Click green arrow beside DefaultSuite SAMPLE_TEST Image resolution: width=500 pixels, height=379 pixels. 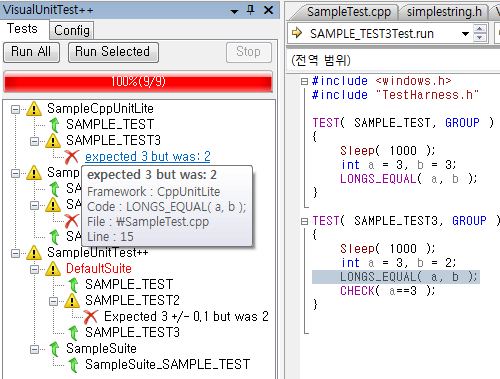click(x=73, y=285)
